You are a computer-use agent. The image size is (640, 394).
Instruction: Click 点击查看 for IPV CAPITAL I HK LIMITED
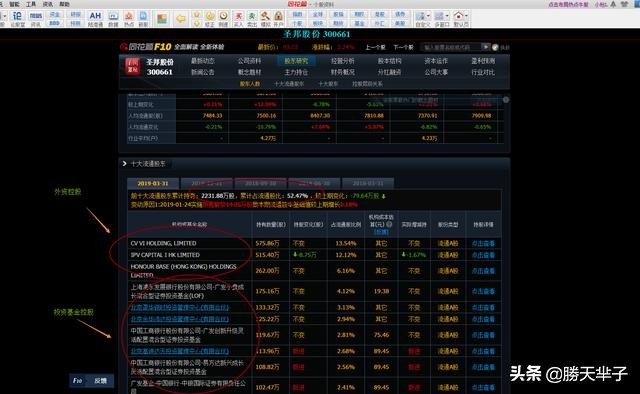483,255
